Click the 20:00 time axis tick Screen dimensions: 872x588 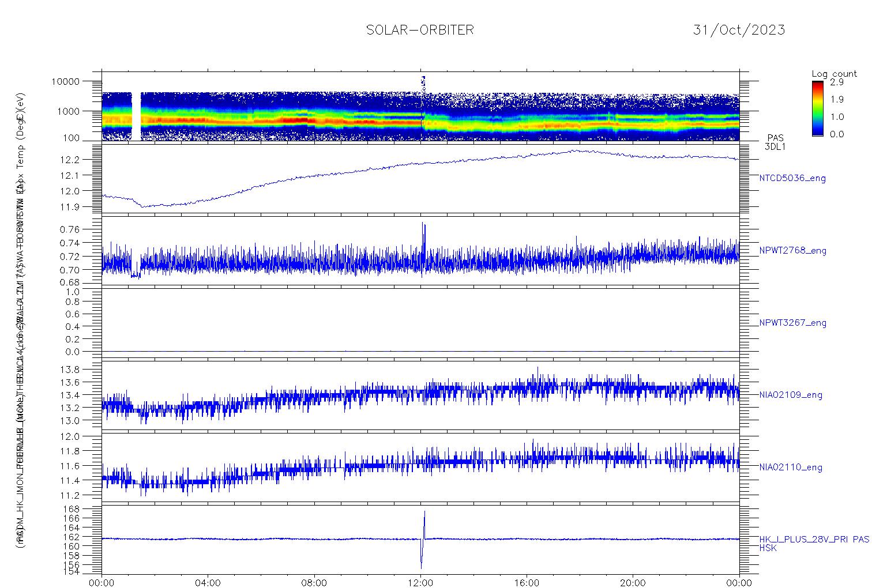[633, 583]
